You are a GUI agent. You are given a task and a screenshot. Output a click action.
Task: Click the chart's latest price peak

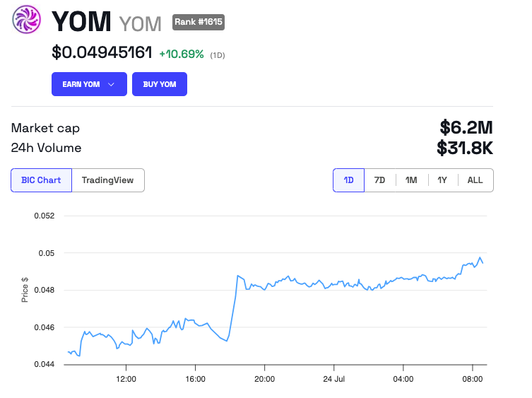480,257
